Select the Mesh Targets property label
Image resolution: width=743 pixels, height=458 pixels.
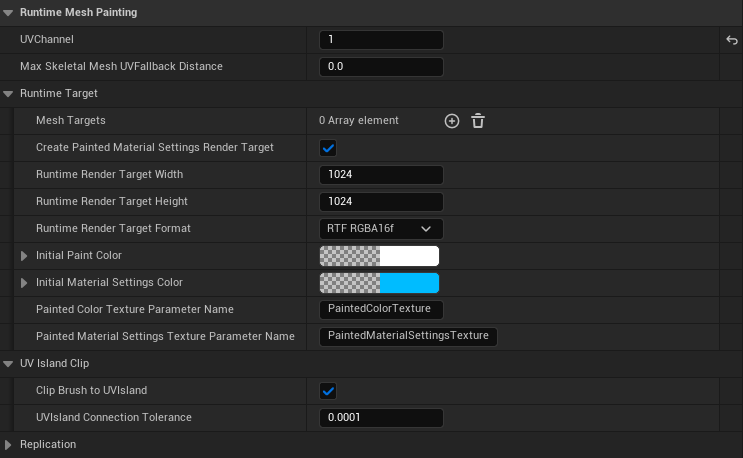pyautogui.click(x=71, y=120)
